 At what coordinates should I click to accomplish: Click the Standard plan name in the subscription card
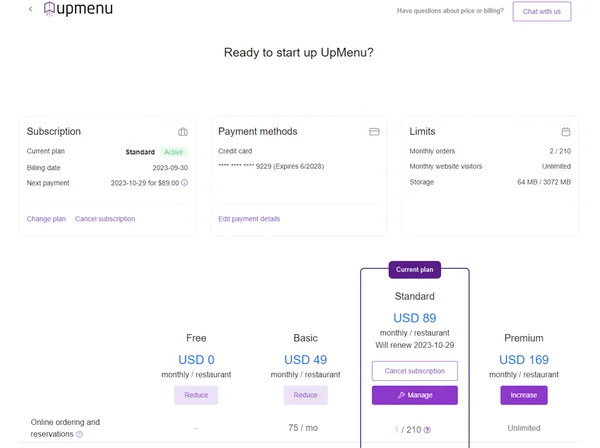(140, 152)
